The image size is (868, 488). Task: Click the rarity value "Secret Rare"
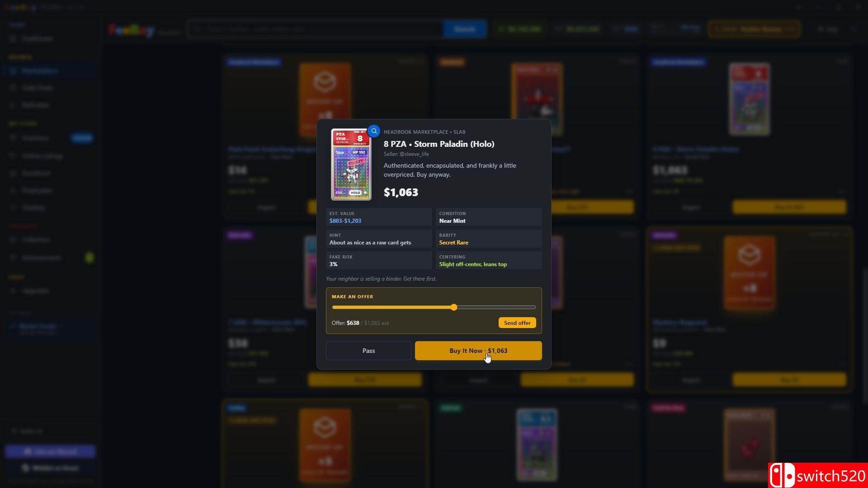click(454, 243)
